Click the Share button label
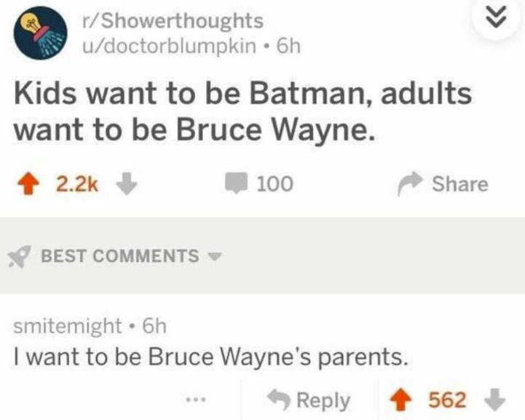The width and height of the screenshot is (525, 420). 459,184
